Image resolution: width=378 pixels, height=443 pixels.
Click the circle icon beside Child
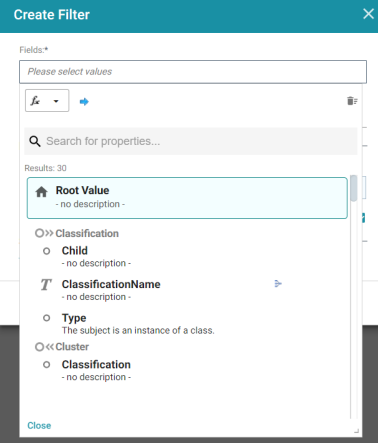(x=47, y=251)
